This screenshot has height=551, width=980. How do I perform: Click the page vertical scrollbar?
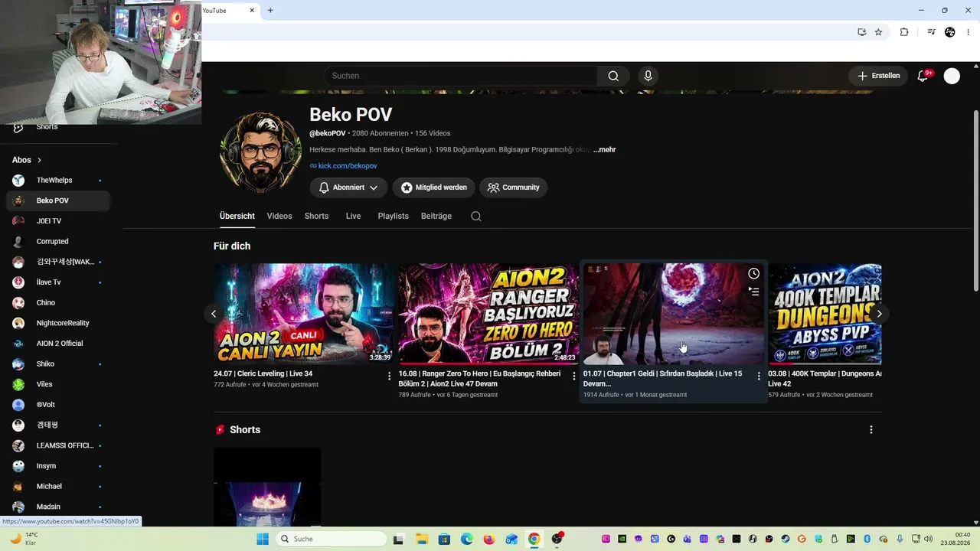pyautogui.click(x=975, y=200)
